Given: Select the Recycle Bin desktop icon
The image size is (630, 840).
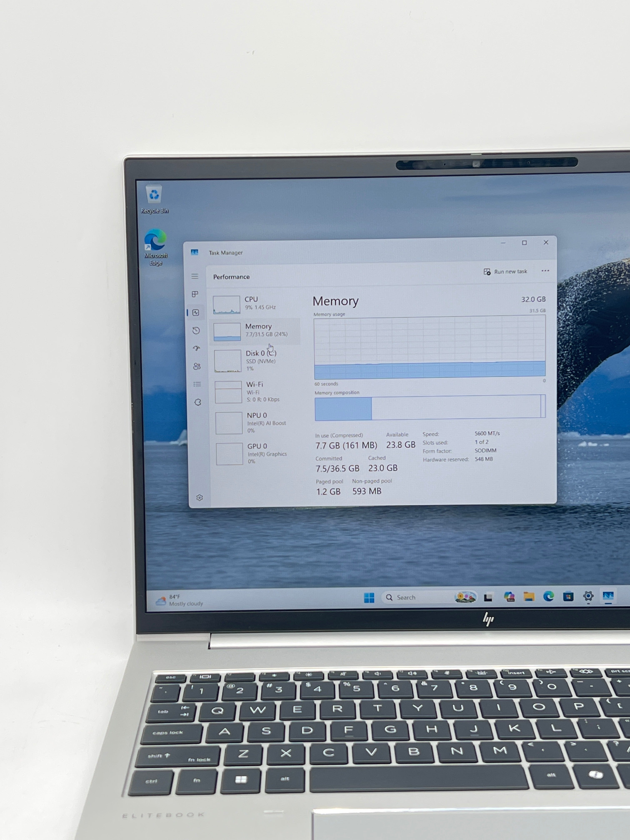Looking at the screenshot, I should [154, 200].
